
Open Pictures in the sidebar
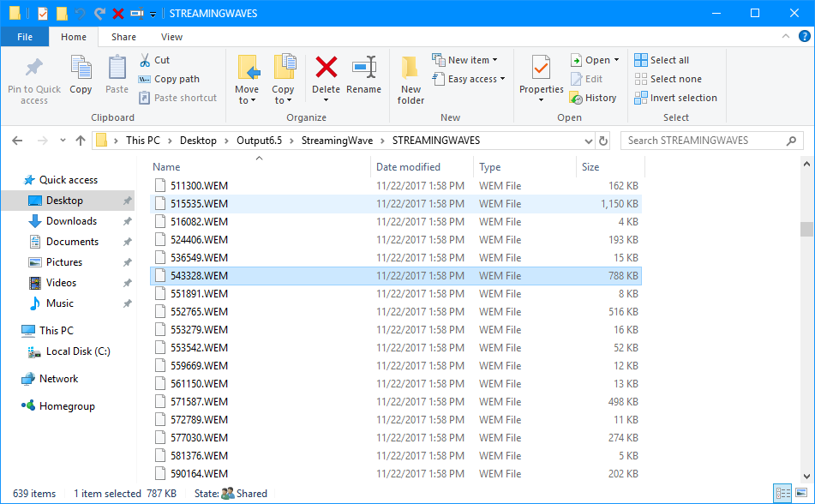pos(64,262)
